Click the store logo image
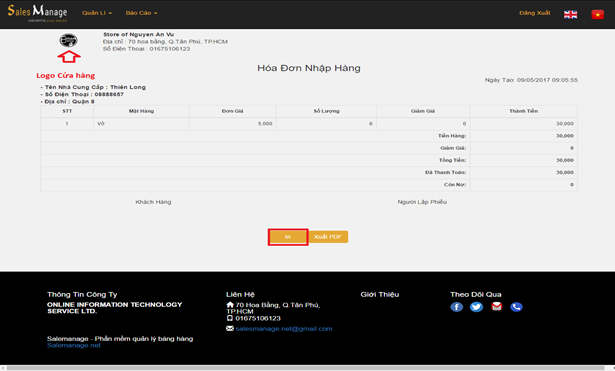Image resolution: width=615 pixels, height=371 pixels. click(69, 40)
